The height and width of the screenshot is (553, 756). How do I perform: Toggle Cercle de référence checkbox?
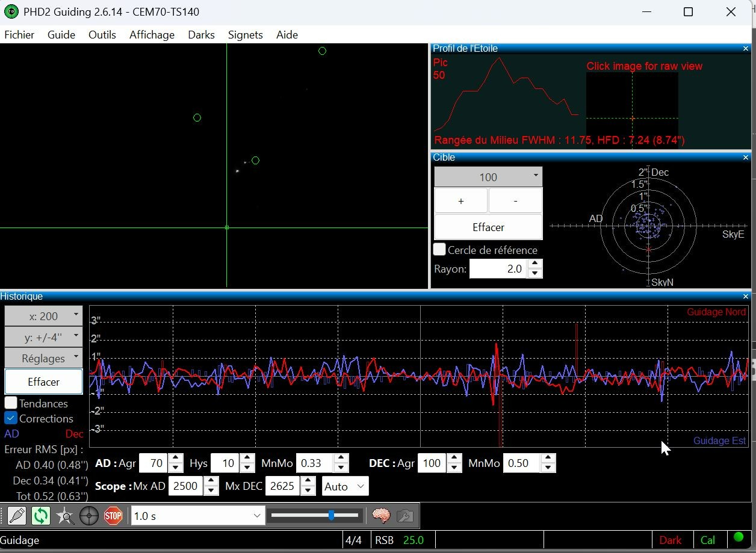[x=439, y=249]
